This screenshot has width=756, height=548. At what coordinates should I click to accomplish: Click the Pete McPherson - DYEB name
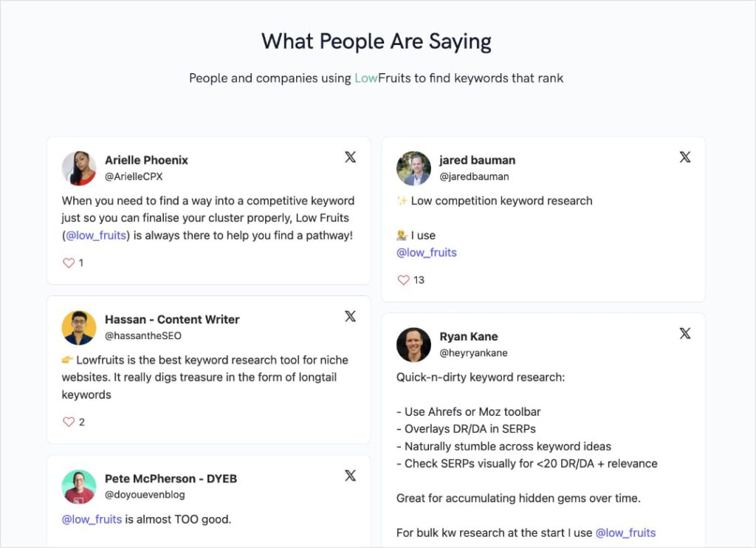click(x=172, y=479)
